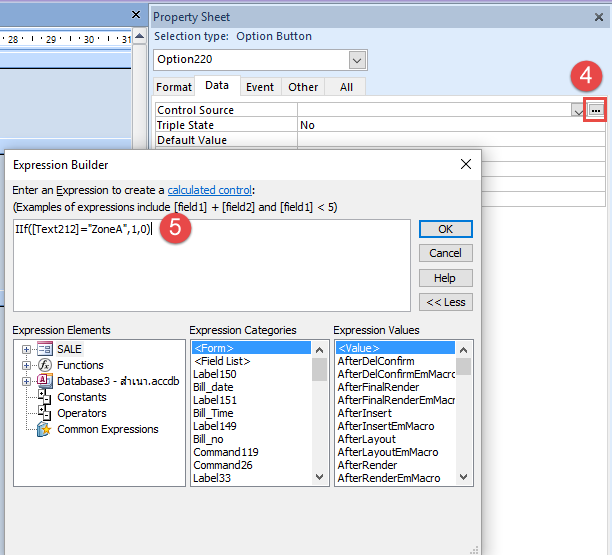Close the Expression Builder dialog
The width and height of the screenshot is (612, 555).
click(465, 164)
